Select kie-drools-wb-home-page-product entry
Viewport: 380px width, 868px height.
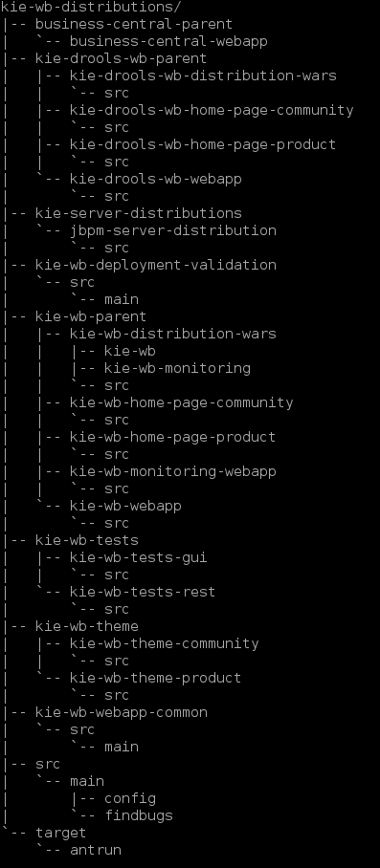click(x=203, y=144)
